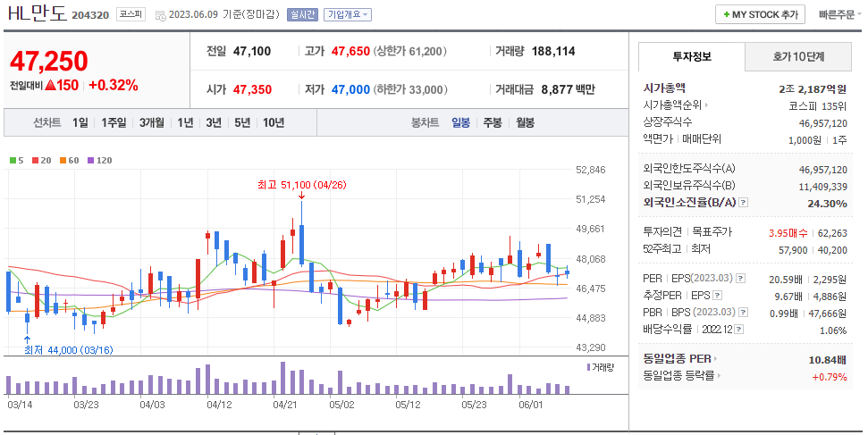The image size is (868, 435).
Task: Click the 목표주가 label
Action: [712, 232]
